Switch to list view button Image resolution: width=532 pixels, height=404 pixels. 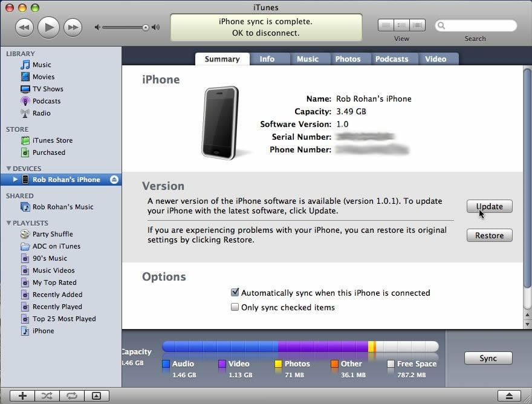(x=386, y=25)
